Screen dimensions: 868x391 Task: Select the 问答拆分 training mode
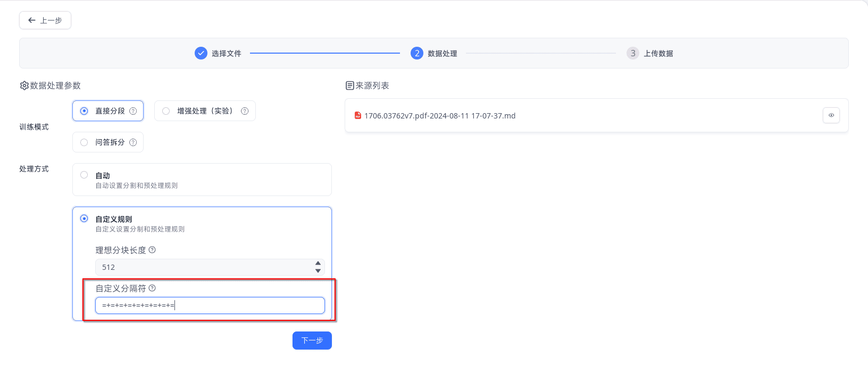tap(84, 142)
